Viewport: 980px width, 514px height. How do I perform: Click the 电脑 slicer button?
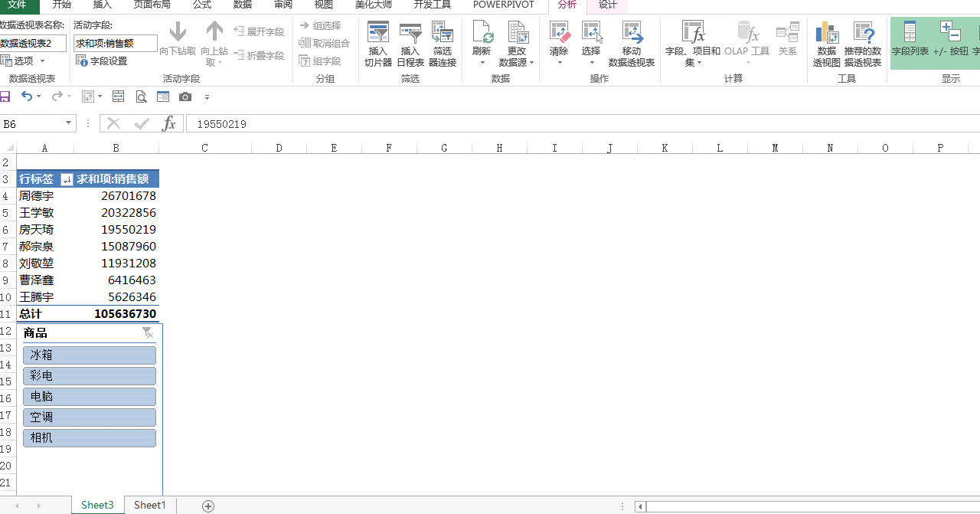pyautogui.click(x=90, y=397)
